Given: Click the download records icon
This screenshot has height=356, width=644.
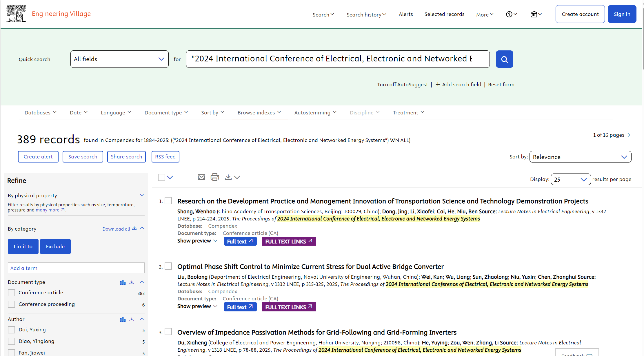Looking at the screenshot, I should 228,177.
